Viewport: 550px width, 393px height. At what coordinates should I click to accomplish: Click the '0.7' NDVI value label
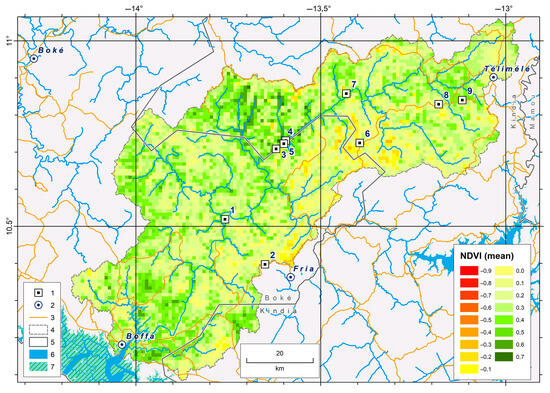point(520,357)
